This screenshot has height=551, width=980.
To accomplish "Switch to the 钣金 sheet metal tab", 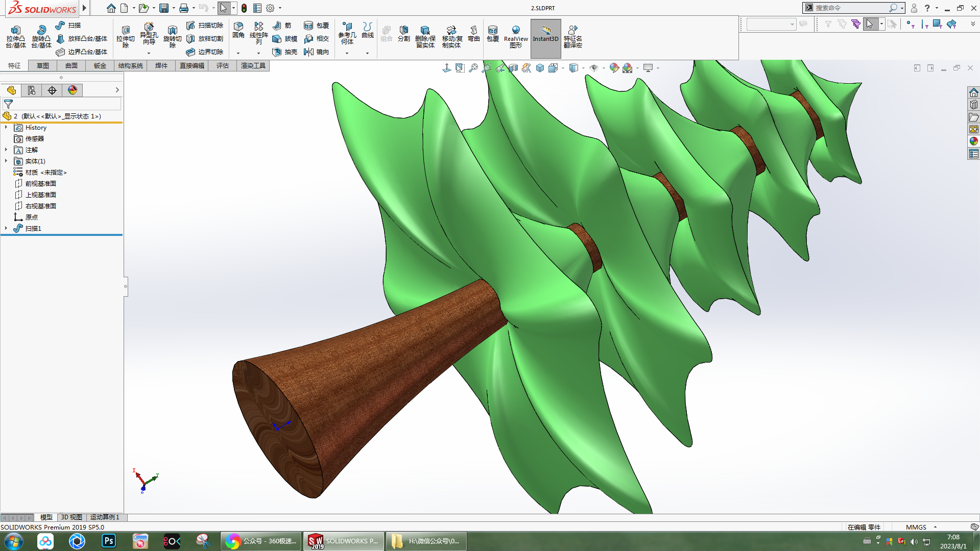I will (x=100, y=65).
